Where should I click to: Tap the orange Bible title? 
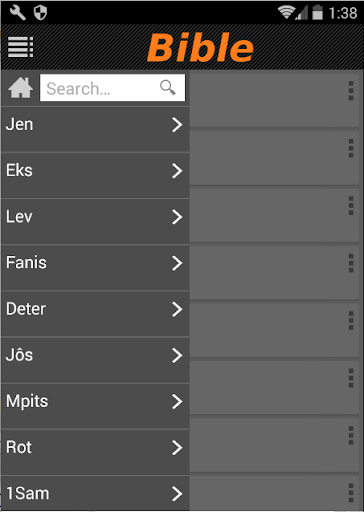click(200, 48)
